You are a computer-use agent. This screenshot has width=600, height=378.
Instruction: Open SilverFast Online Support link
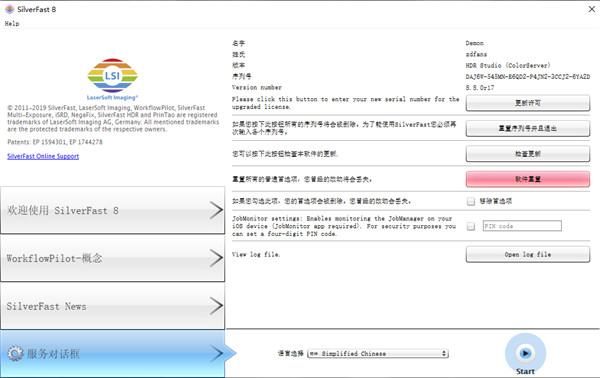tap(43, 156)
